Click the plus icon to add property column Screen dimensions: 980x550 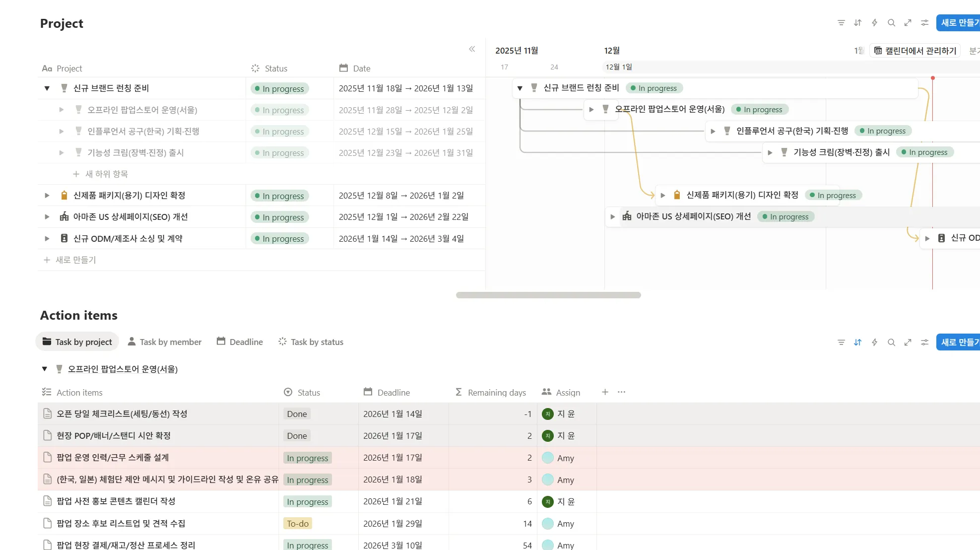pyautogui.click(x=605, y=392)
